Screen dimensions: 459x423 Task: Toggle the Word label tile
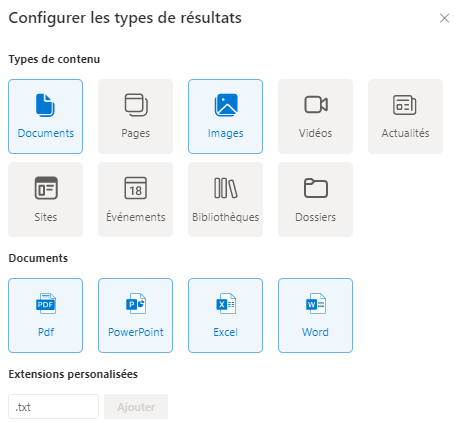315,315
